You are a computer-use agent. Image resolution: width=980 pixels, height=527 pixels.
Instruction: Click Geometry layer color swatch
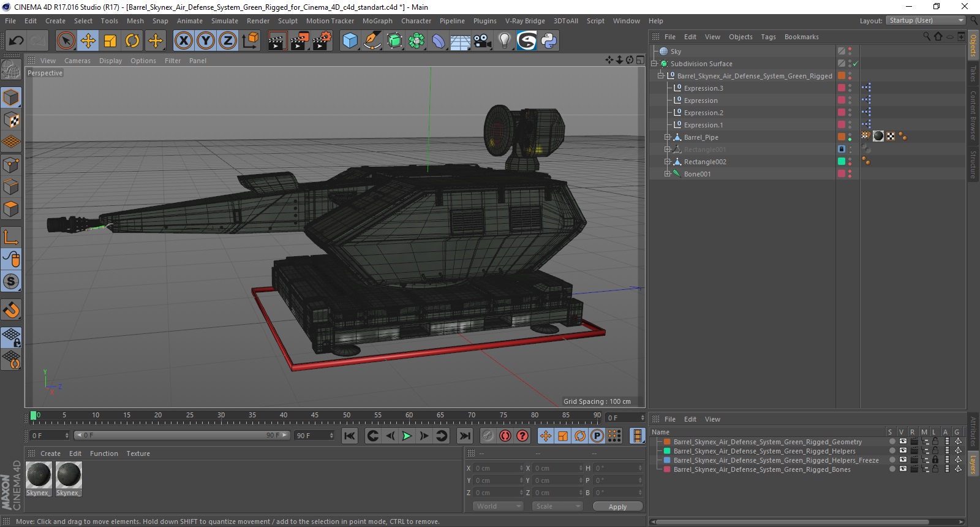(x=667, y=442)
